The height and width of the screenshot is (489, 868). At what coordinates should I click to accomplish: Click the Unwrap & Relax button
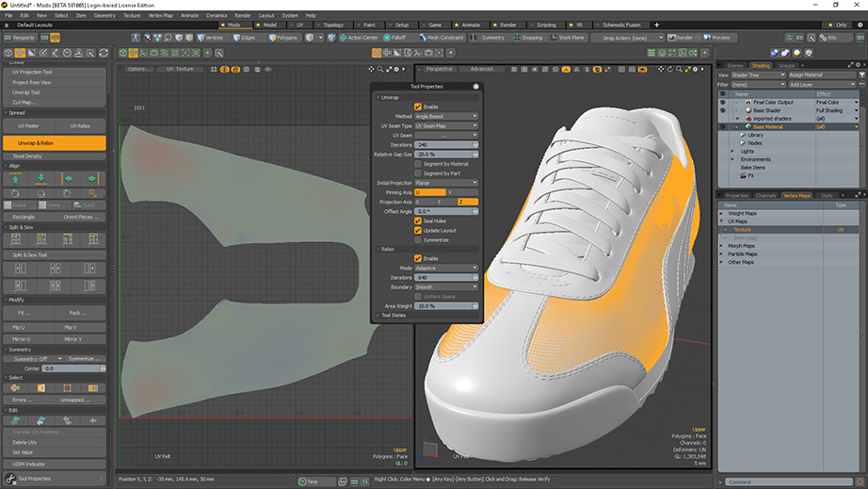[55, 143]
